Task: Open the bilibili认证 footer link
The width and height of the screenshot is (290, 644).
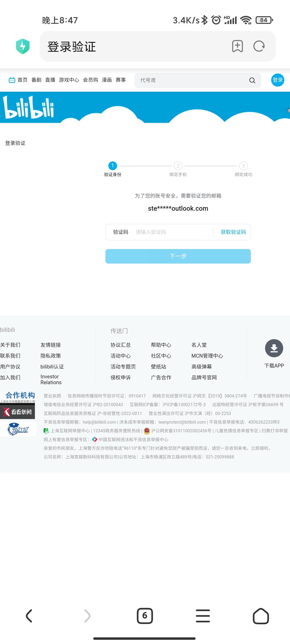Action: [52, 367]
